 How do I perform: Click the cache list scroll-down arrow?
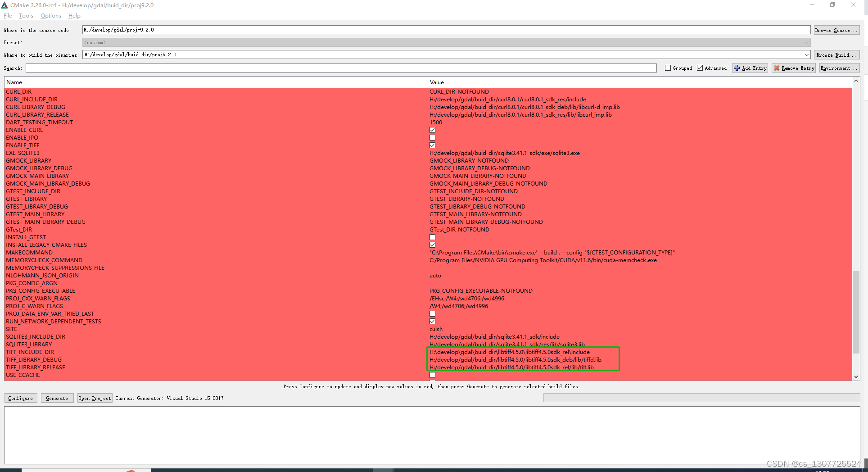pos(856,377)
